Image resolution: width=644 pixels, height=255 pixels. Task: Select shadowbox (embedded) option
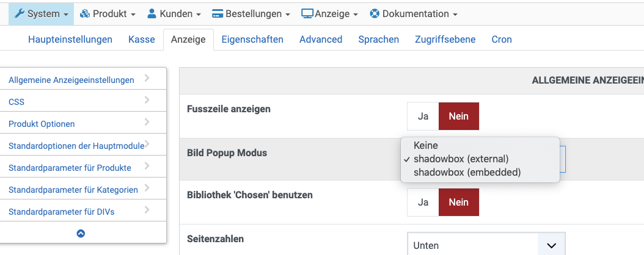[467, 172]
